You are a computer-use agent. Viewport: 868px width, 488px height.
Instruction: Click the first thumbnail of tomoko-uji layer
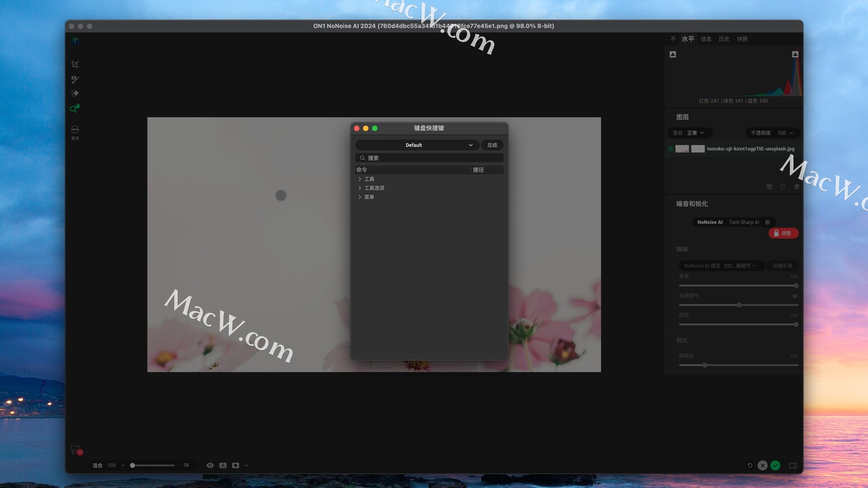point(682,149)
